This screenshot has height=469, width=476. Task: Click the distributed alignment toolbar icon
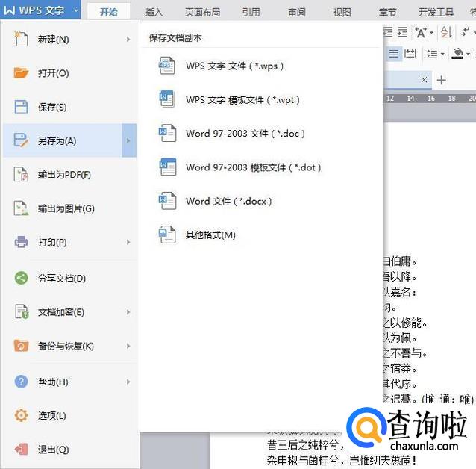click(410, 54)
